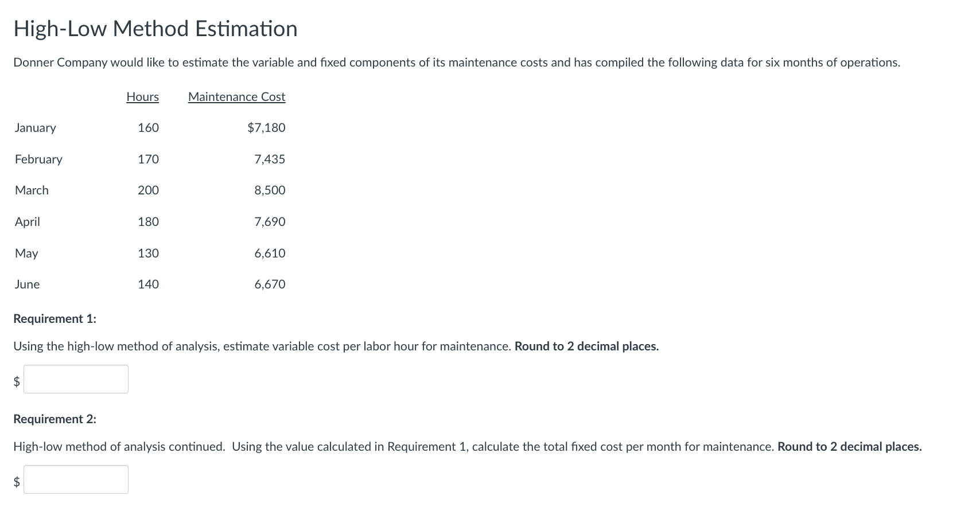Click the June row label
The width and height of the screenshot is (980, 523).
coord(27,284)
